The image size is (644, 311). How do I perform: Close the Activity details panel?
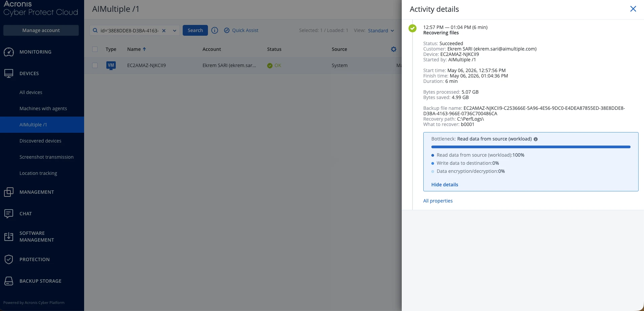[x=633, y=9]
